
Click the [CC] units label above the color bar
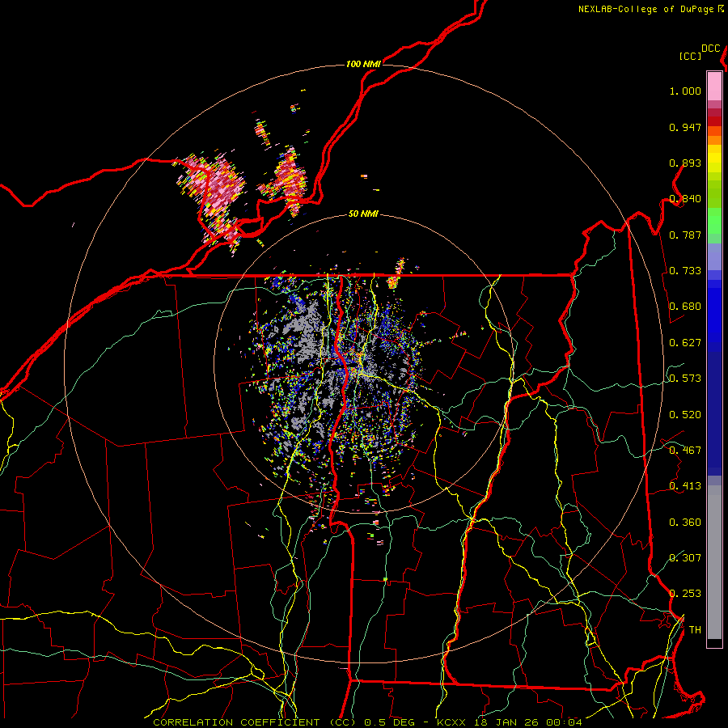click(x=690, y=56)
